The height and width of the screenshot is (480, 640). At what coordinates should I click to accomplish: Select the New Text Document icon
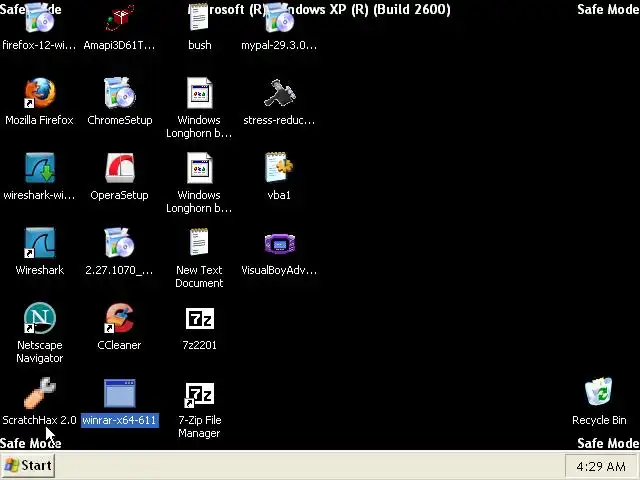pyautogui.click(x=199, y=242)
